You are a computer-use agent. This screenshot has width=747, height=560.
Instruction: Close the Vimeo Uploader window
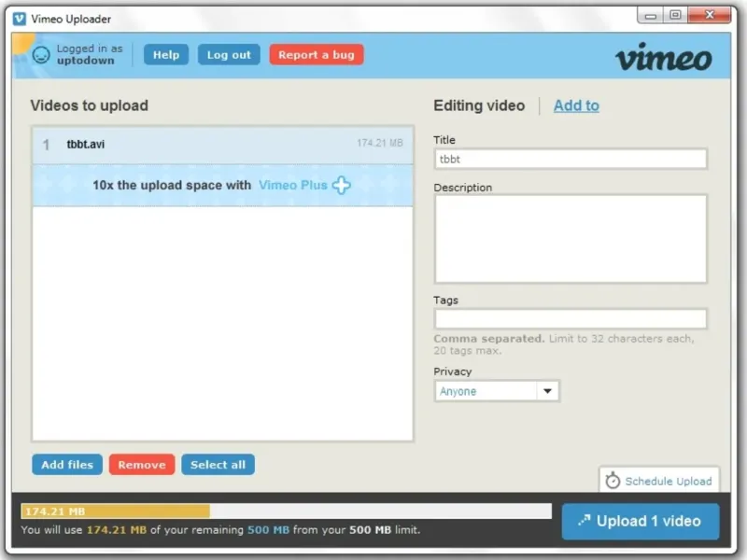710,15
